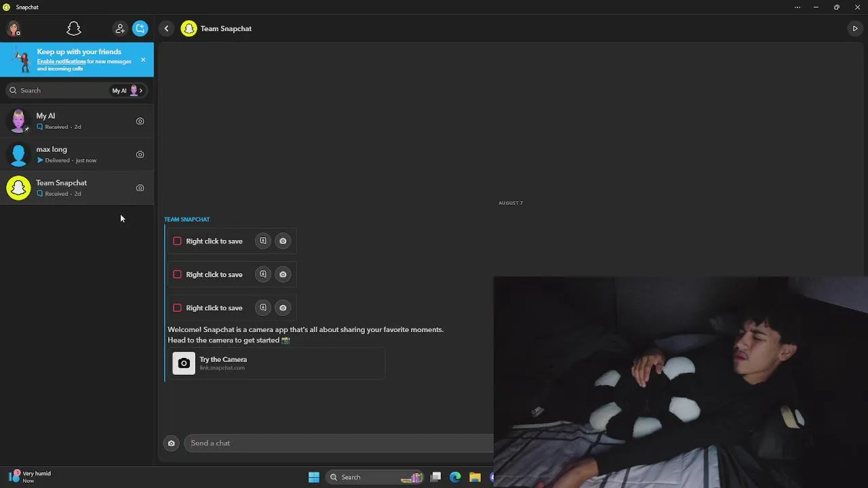The width and height of the screenshot is (868, 488).
Task: Click the Enable notifications link
Action: (61, 62)
